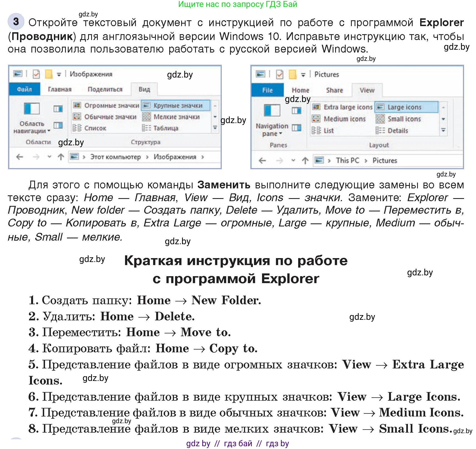The height and width of the screenshot is (449, 476).
Task: Click the Navigation pane icon in English Explorer
Action: pyautogui.click(x=271, y=111)
